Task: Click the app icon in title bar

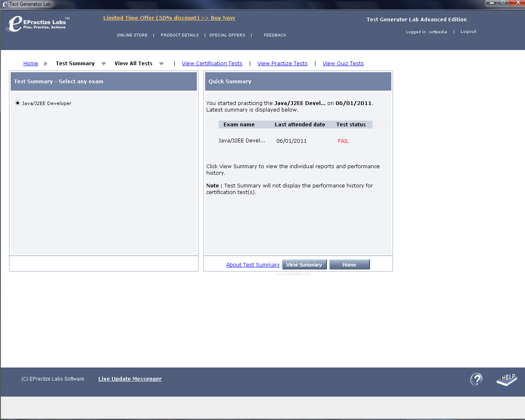Action: click(x=5, y=4)
